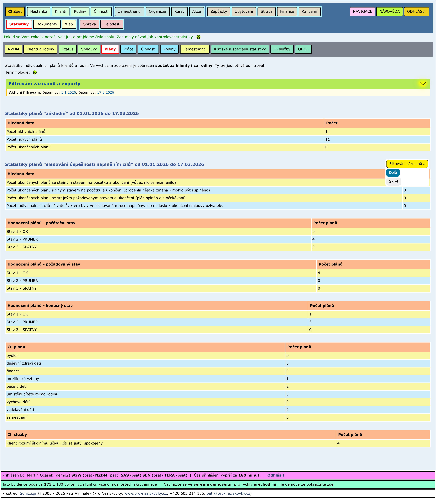
Task: Open the Helpdesk menu button
Action: click(x=112, y=24)
